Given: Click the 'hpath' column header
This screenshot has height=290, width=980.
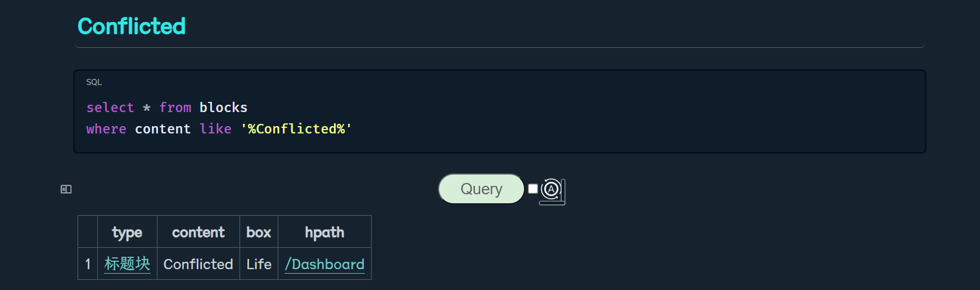Looking at the screenshot, I should click(324, 232).
